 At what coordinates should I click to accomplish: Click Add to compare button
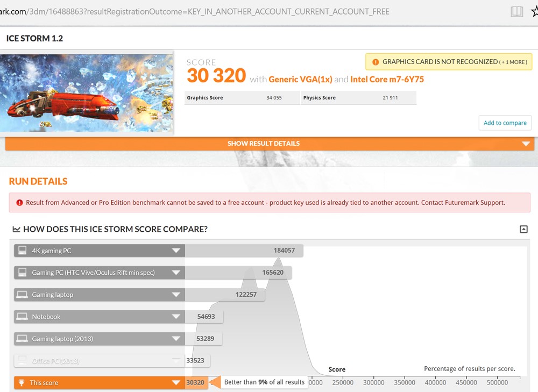click(505, 123)
